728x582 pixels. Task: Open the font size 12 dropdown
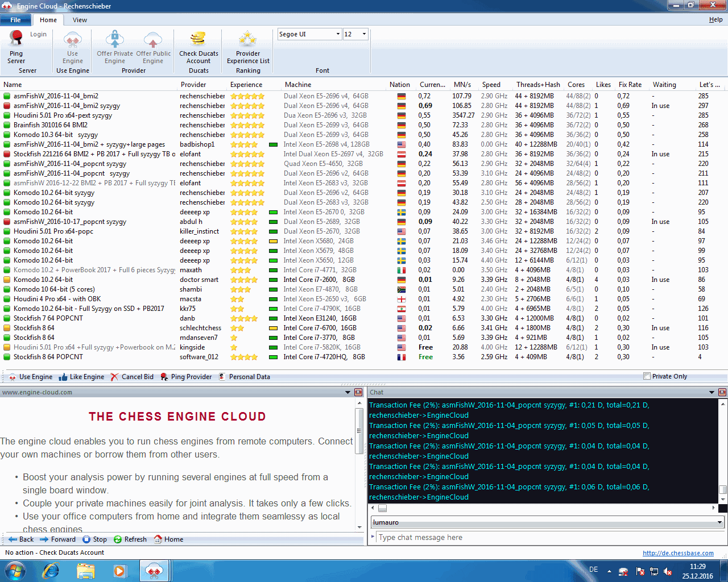pos(364,34)
